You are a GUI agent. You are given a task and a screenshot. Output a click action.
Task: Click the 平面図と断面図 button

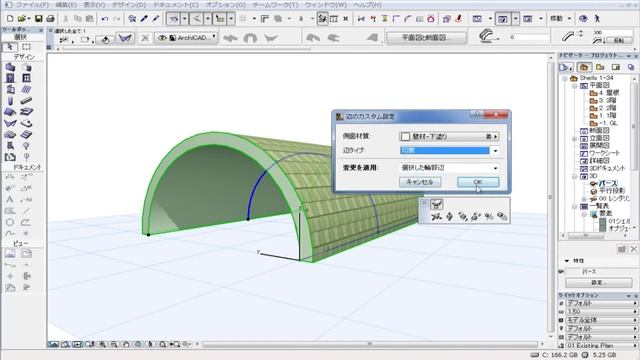point(426,38)
